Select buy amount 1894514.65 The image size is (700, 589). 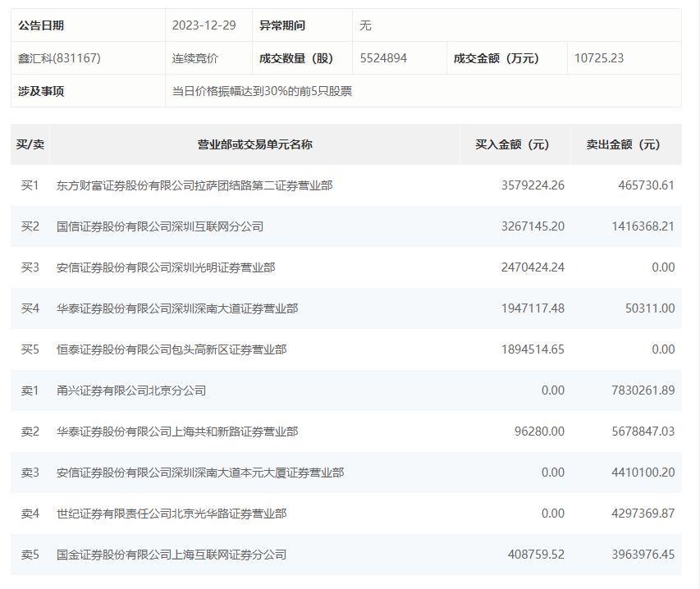pos(533,349)
